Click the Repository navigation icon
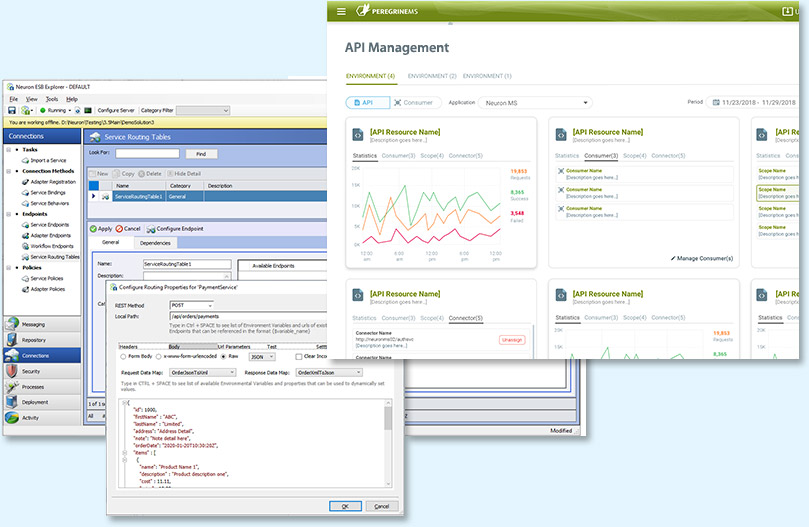The height and width of the screenshot is (527, 809). [x=12, y=340]
